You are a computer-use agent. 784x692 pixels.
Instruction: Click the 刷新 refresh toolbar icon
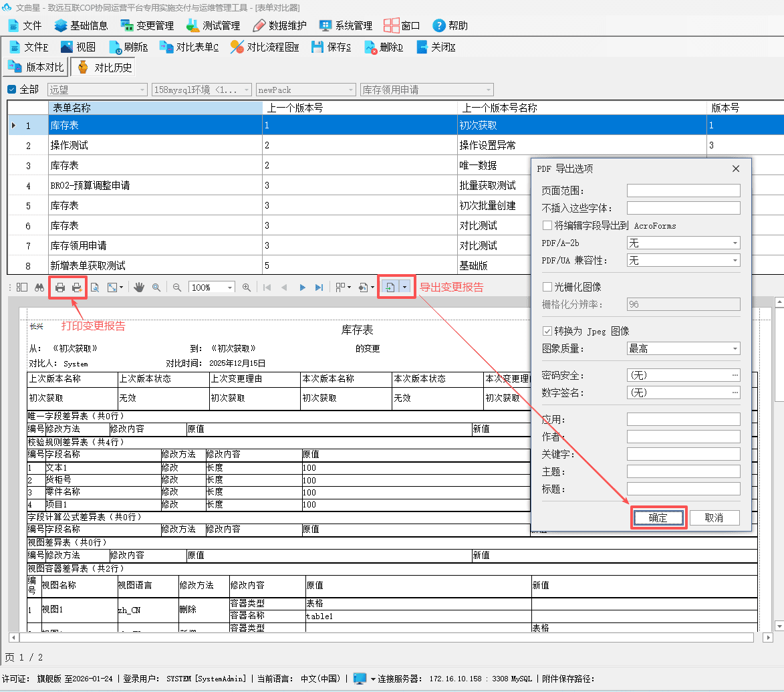coord(128,47)
